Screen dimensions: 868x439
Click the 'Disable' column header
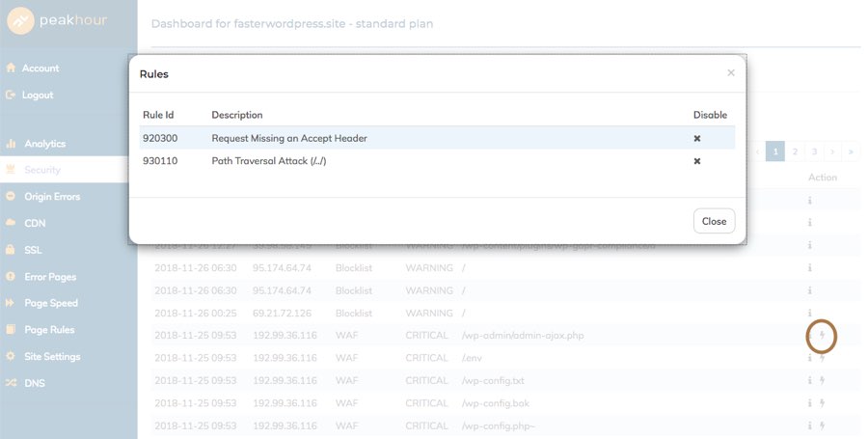710,115
